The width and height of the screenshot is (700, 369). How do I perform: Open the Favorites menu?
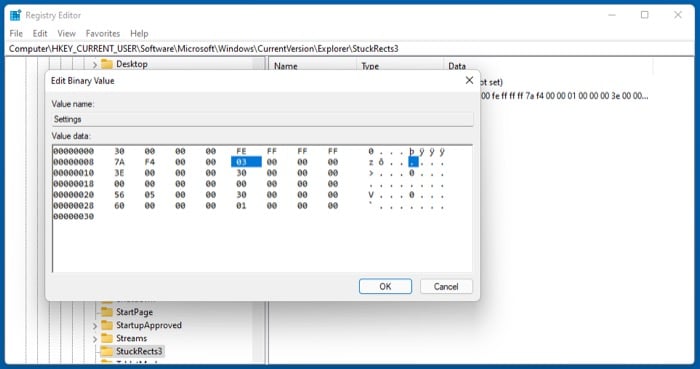103,33
